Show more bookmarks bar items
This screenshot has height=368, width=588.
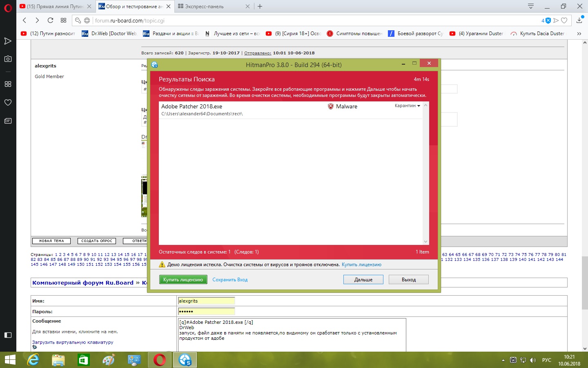[x=579, y=34]
